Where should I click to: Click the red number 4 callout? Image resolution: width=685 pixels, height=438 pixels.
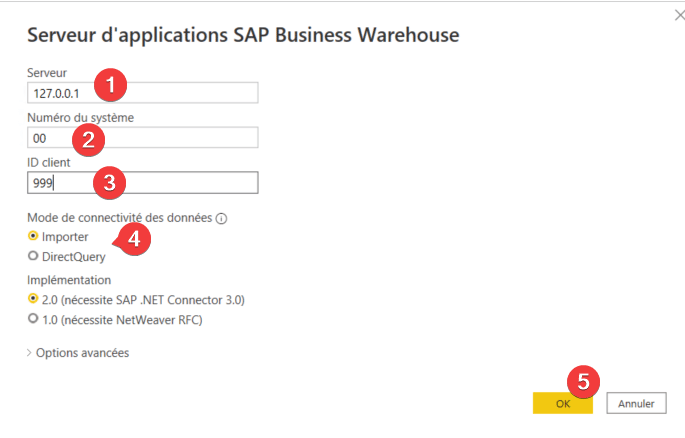point(133,239)
